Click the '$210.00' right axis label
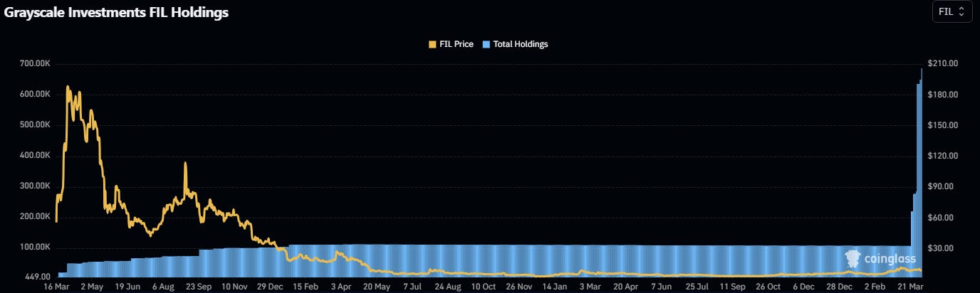The height and width of the screenshot is (293, 980). click(943, 64)
